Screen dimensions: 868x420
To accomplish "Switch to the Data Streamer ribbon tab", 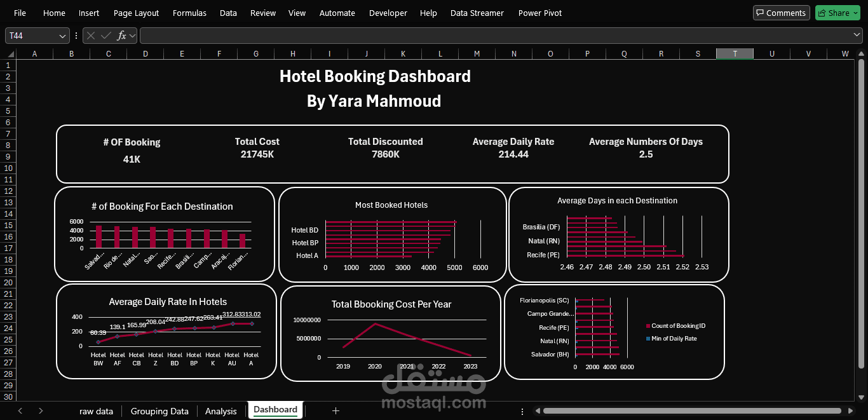I will 477,13.
